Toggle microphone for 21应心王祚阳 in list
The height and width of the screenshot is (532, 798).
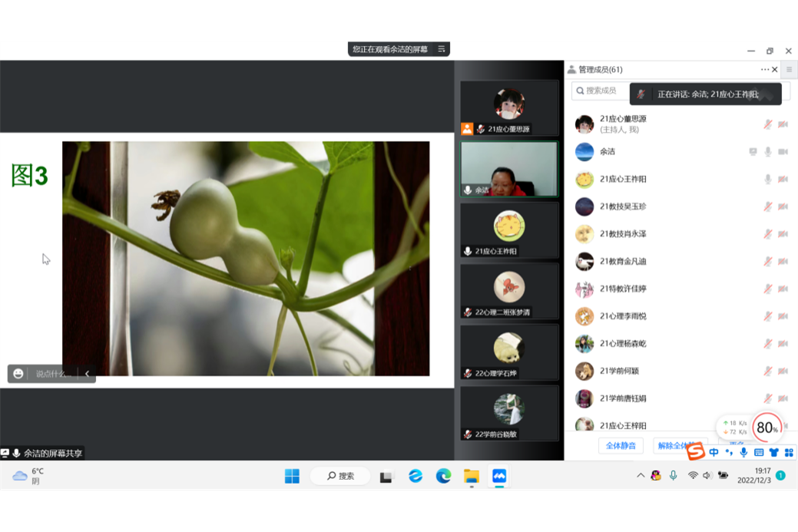click(x=767, y=180)
